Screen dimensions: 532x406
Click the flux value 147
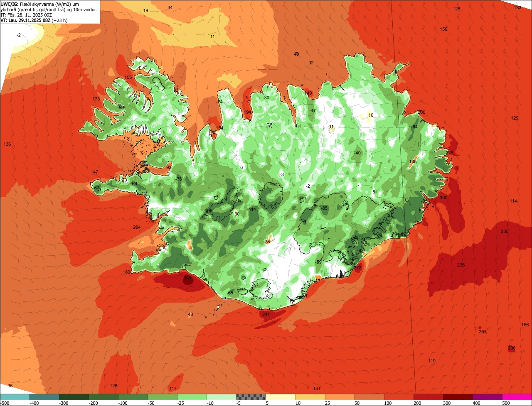(94, 172)
